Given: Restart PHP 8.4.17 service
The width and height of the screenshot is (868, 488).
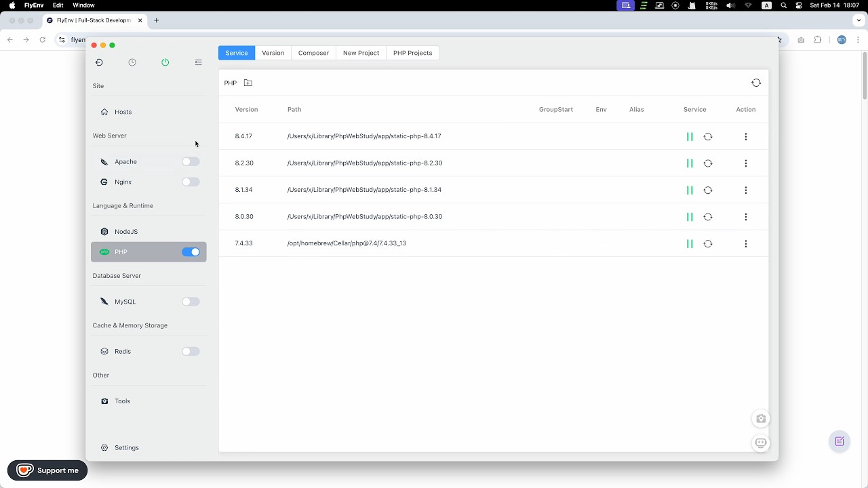Looking at the screenshot, I should 708,136.
